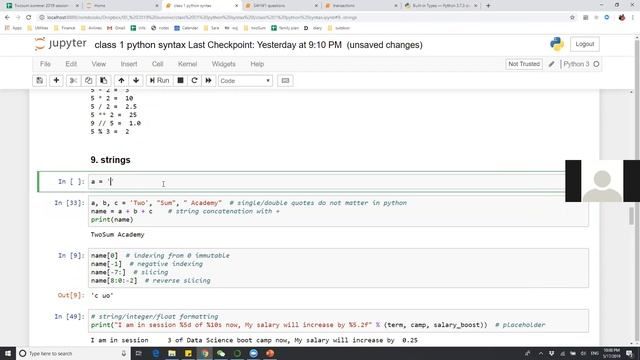Bookmark this page star icon
Viewport: 640px width, 360px height.
point(572,18)
